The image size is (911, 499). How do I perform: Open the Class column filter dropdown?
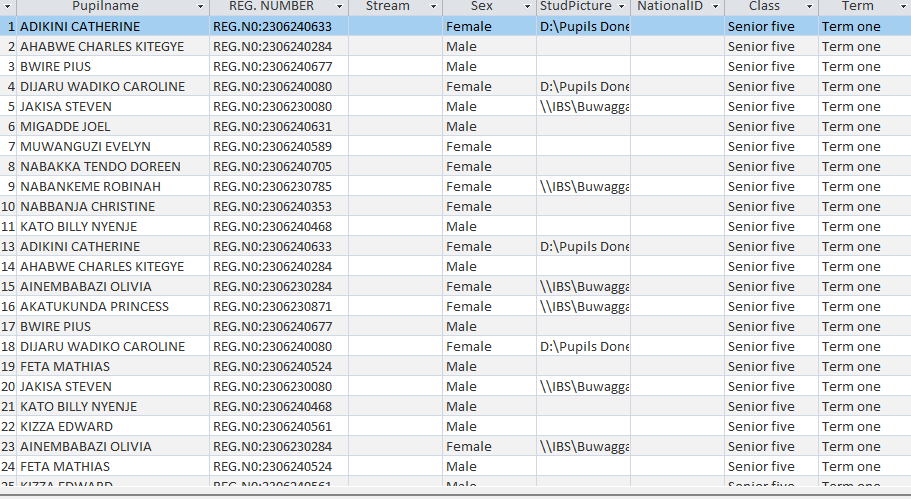(809, 7)
